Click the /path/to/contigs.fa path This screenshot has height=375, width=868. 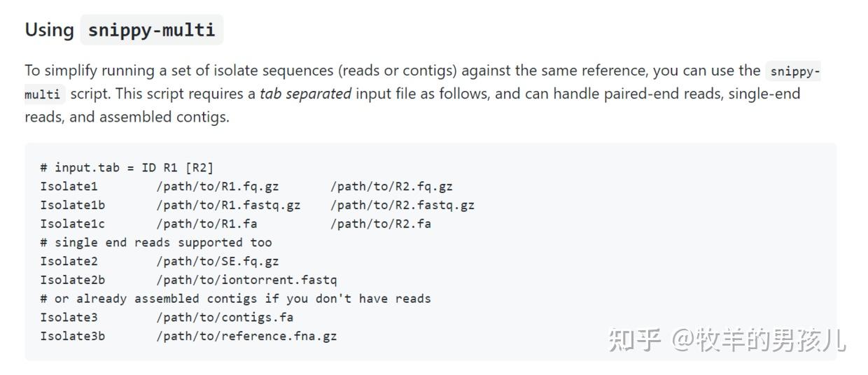[225, 317]
